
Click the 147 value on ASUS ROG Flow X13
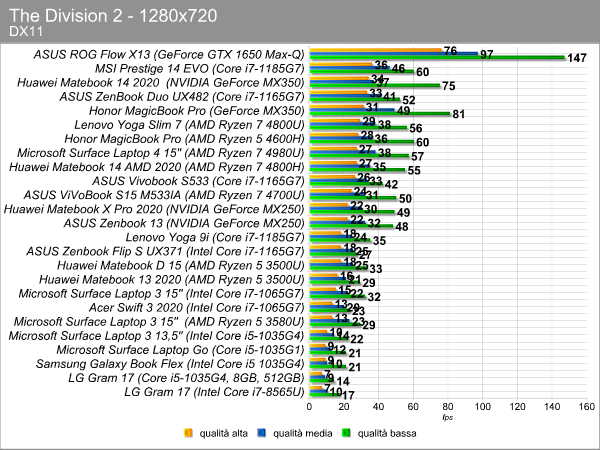577,58
